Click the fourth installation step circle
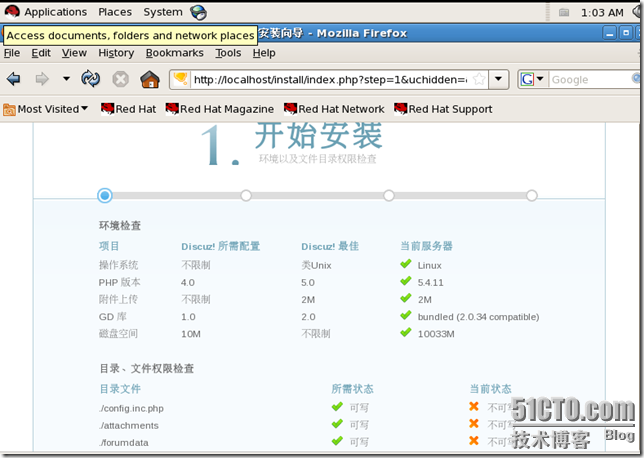The height and width of the screenshot is (458, 644). pyautogui.click(x=532, y=196)
